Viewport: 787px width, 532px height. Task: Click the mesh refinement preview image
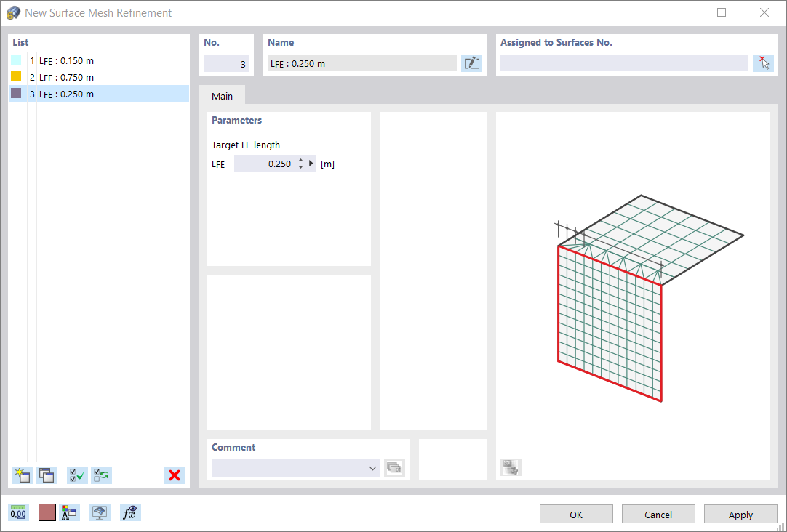[x=649, y=298]
